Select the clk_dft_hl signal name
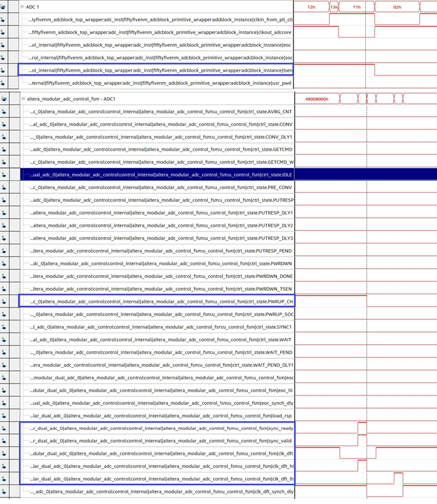 pyautogui.click(x=162, y=466)
